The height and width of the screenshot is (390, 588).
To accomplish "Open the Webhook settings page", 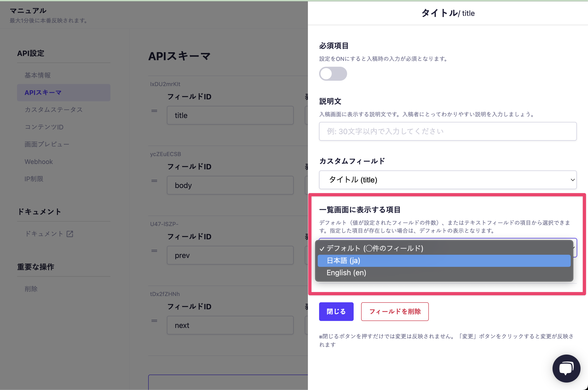I will 39,162.
